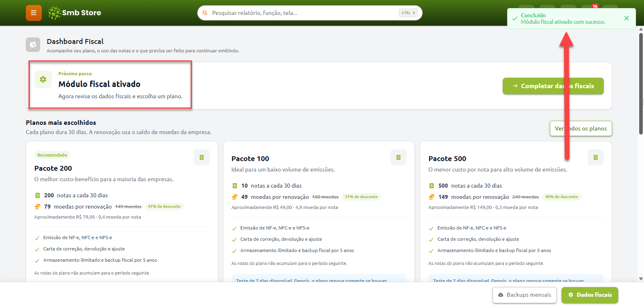Screen dimensions: 644x308
Task: Click the 'Dados fiscais' button in the bottom bar
Action: tap(590, 295)
